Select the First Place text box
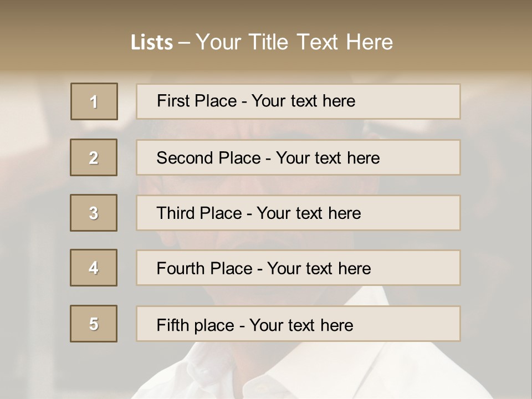Viewport: 532px width, 399px height. tap(298, 101)
